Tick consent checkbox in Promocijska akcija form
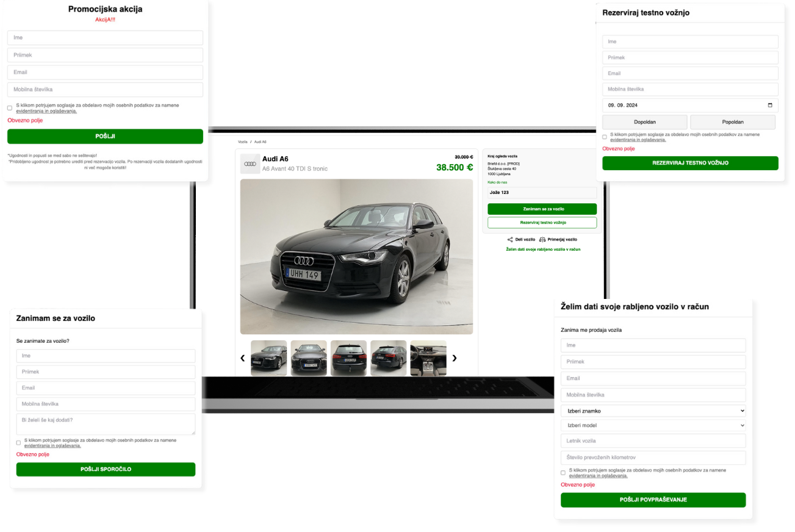This screenshot has height=532, width=795. tap(10, 108)
